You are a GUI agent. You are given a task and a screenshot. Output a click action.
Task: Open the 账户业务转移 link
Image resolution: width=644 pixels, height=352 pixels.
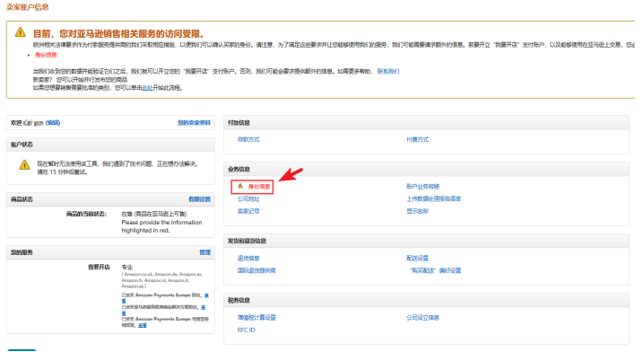pos(423,186)
